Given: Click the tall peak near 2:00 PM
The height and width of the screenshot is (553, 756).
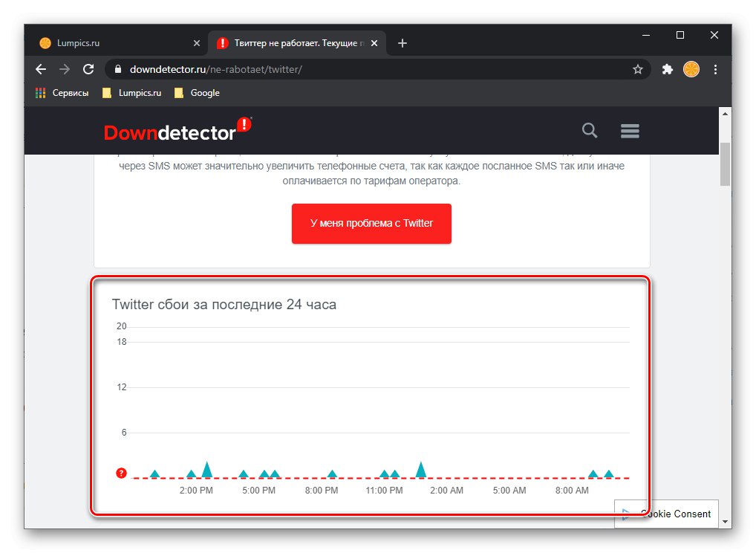Looking at the screenshot, I should pyautogui.click(x=207, y=470).
